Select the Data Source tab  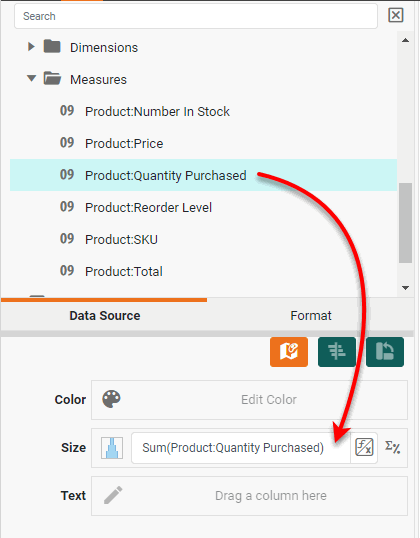click(104, 316)
